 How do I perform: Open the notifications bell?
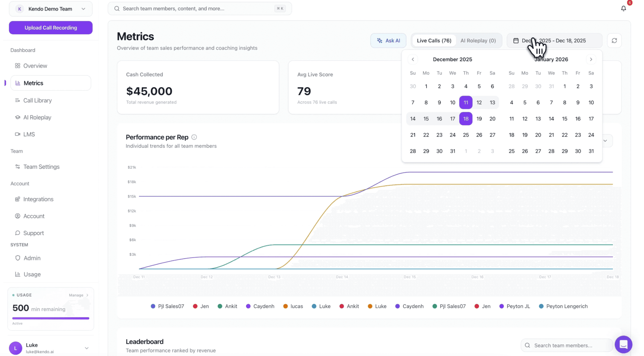pyautogui.click(x=624, y=8)
